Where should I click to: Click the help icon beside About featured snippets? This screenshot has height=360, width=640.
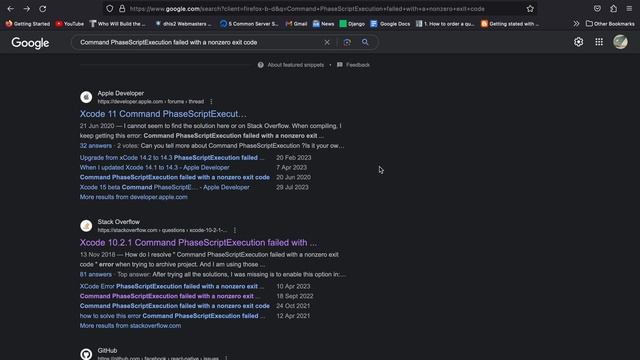260,65
